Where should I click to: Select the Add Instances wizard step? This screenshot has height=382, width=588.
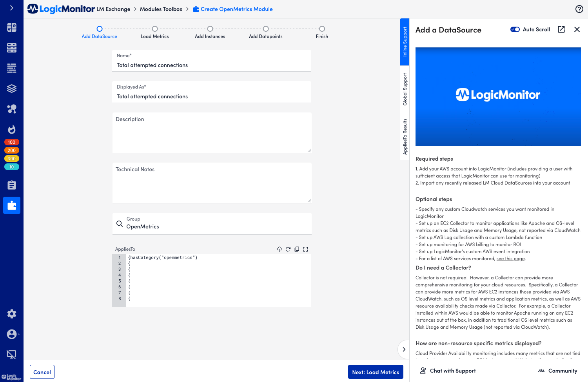[x=210, y=33]
